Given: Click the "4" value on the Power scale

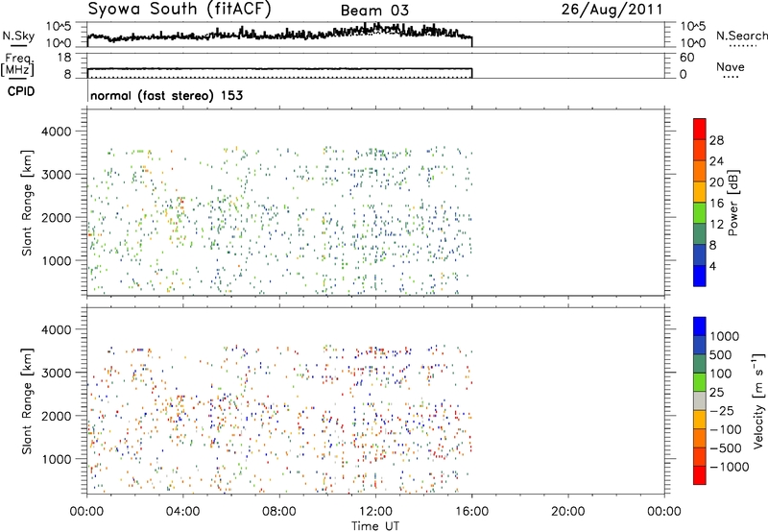Looking at the screenshot, I should point(712,266).
